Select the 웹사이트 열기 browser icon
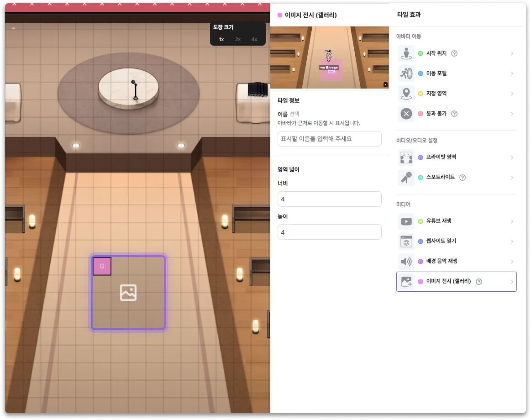The image size is (531, 420). pyautogui.click(x=406, y=241)
